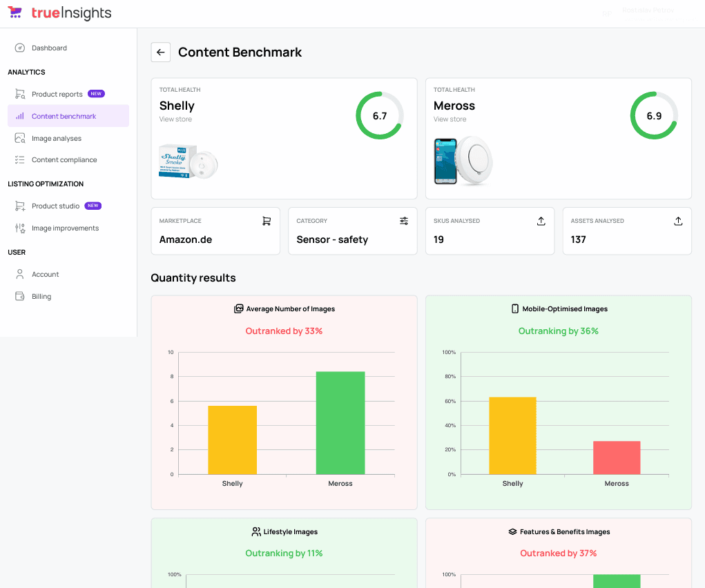
Task: Click the Sensor - safety category value
Action: pyautogui.click(x=332, y=239)
